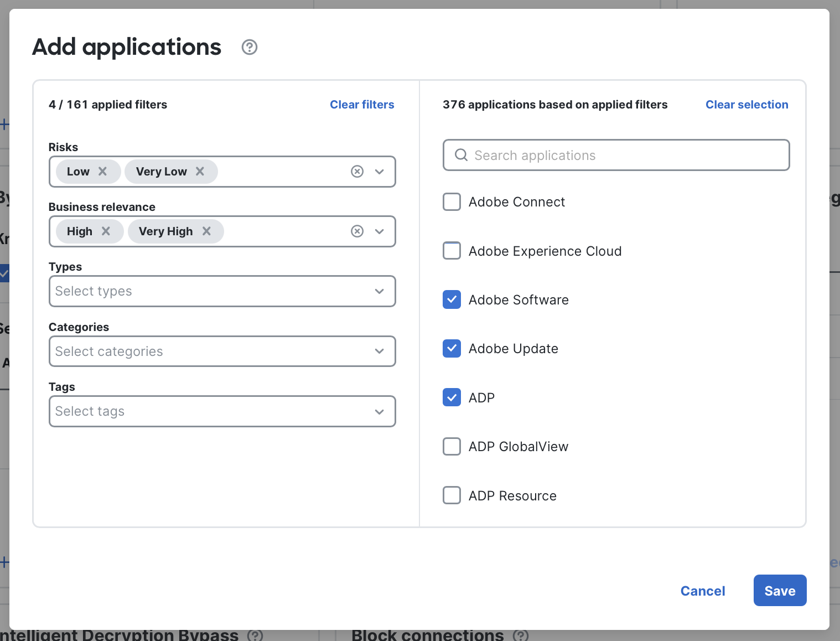Viewport: 840px width, 641px height.
Task: Click Clear selection above the applications list
Action: point(746,105)
